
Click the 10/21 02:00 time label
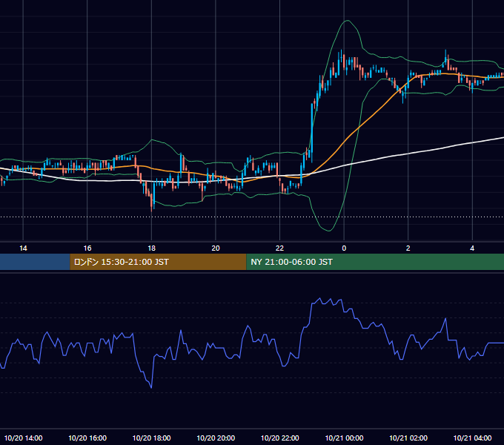point(408,438)
